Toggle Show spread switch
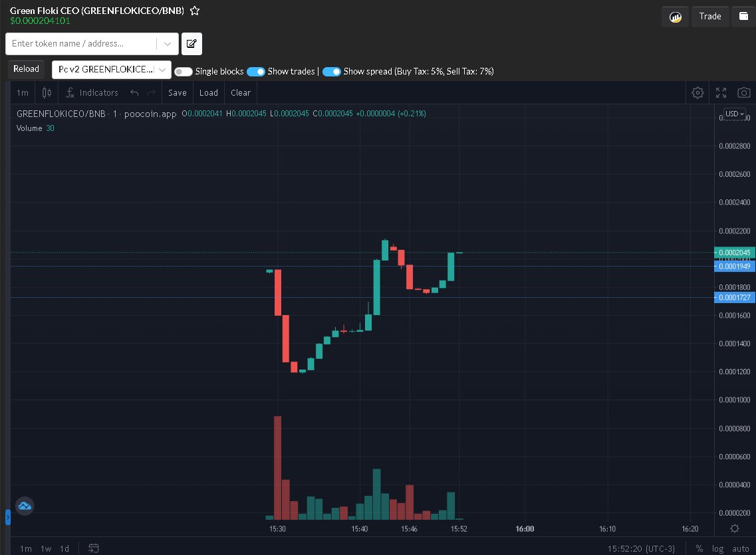The width and height of the screenshot is (756, 555). coord(332,72)
